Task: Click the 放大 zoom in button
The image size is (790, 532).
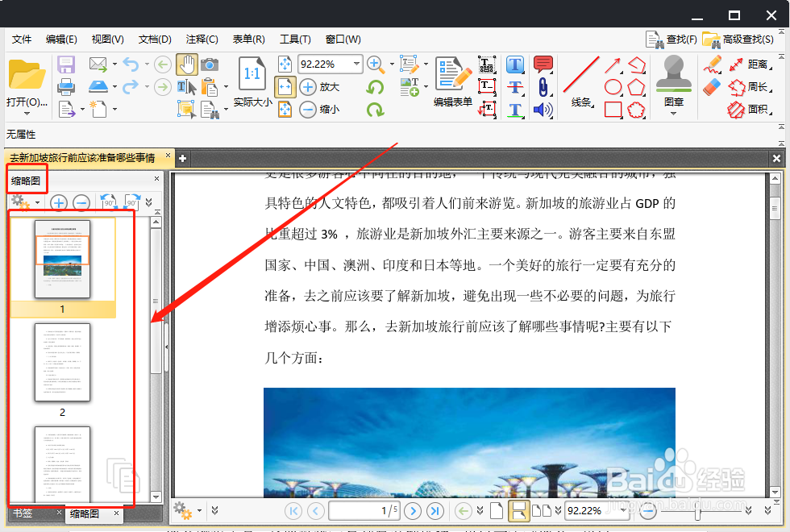Action: [x=320, y=87]
